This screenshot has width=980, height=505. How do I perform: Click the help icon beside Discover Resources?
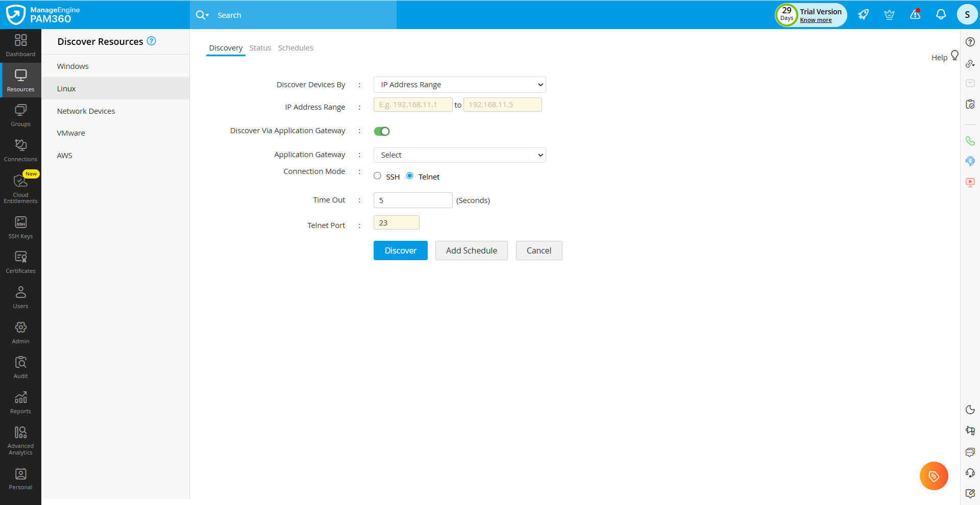(x=152, y=41)
